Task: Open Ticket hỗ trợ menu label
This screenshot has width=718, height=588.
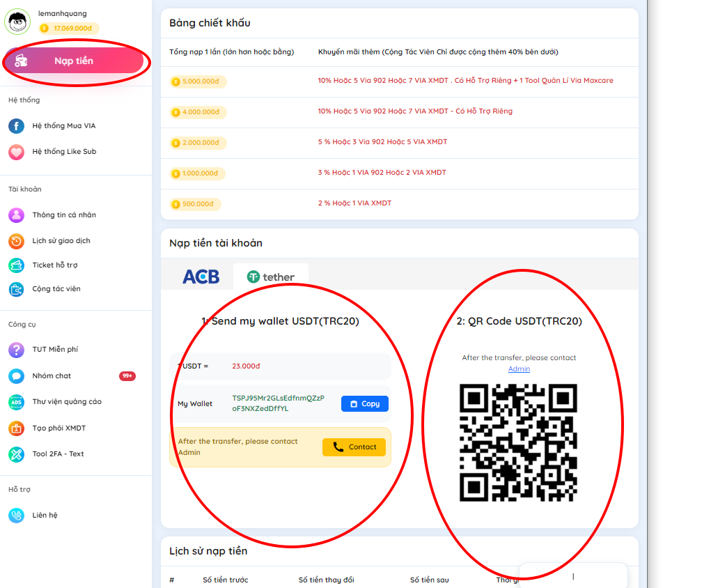Action: (x=55, y=265)
